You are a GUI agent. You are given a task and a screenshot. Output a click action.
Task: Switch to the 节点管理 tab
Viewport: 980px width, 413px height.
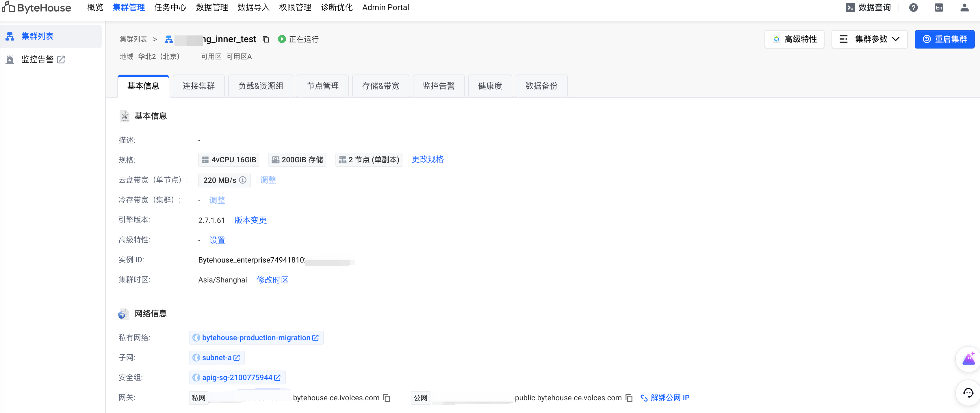[x=323, y=86]
